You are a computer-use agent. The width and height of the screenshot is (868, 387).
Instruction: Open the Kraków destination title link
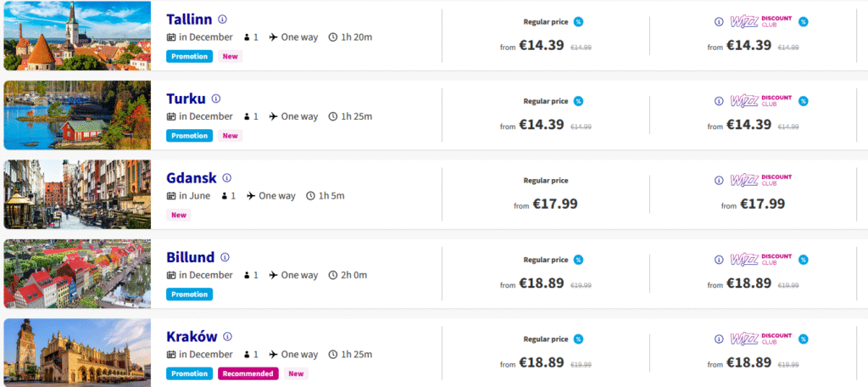tap(192, 337)
